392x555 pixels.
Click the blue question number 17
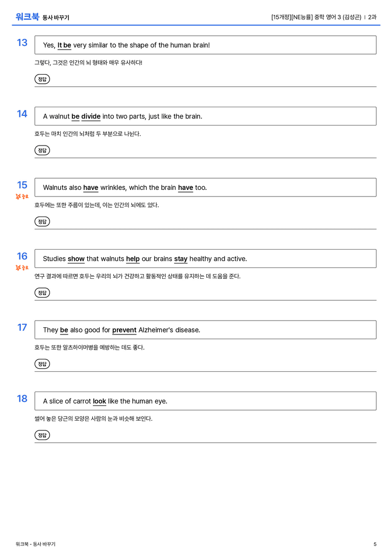coord(22,327)
